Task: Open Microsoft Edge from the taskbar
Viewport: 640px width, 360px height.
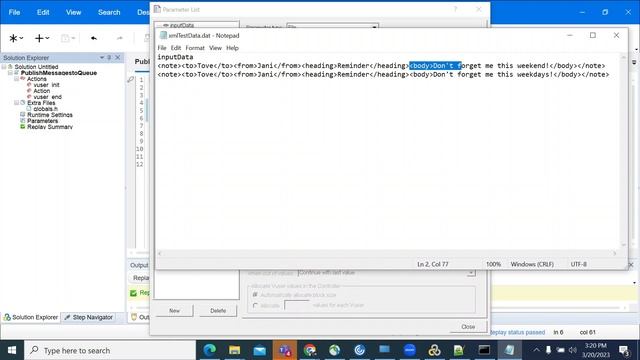Action: click(x=210, y=350)
